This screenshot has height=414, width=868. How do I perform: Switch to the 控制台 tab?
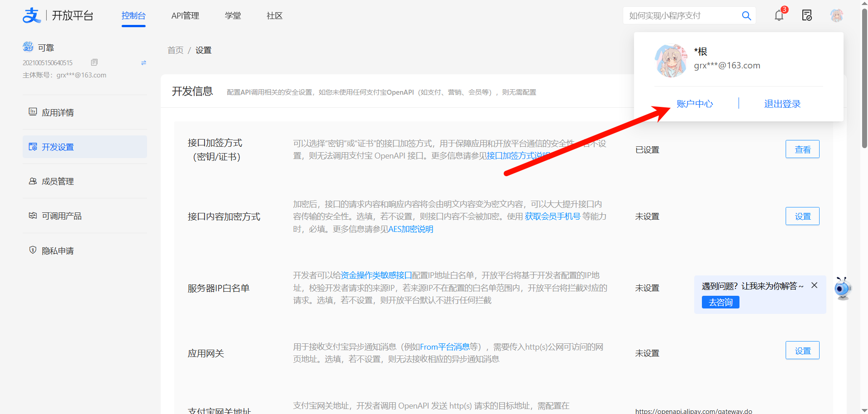coord(134,15)
